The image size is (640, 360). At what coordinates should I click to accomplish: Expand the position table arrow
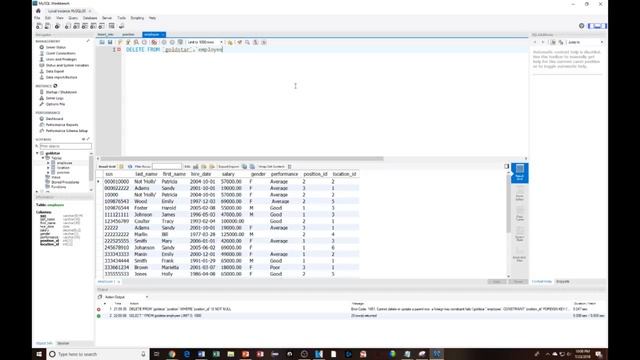(48, 172)
